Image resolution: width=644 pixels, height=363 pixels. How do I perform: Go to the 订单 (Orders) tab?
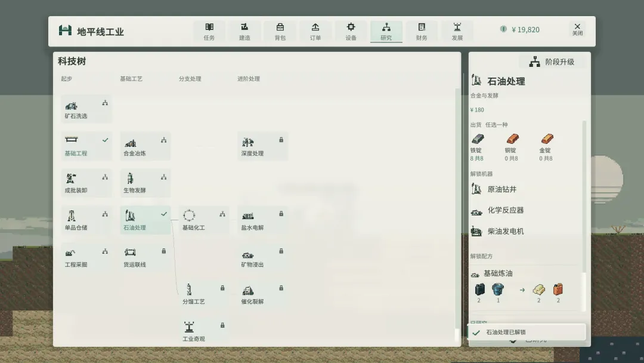tap(315, 31)
